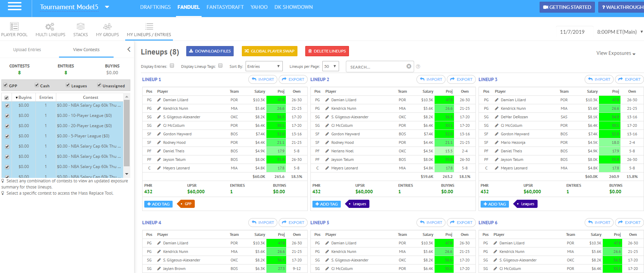Open the Player Pool icon

tap(14, 26)
